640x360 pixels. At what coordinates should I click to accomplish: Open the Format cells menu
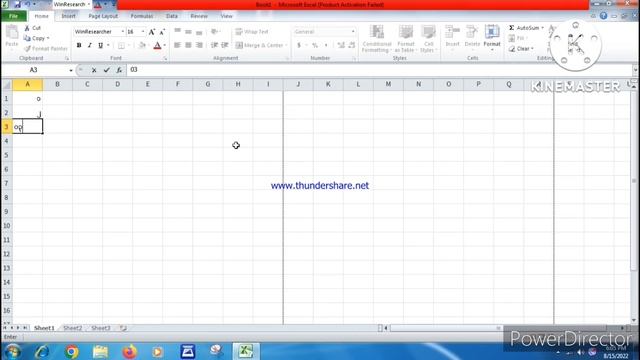point(492,37)
